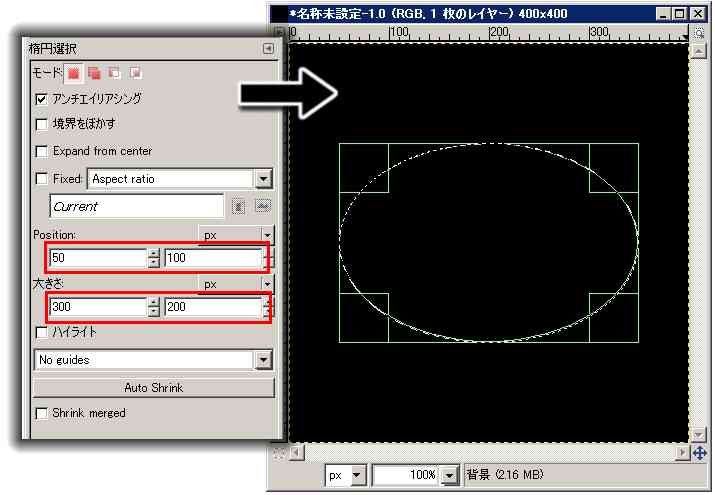Click Position X value stepper arrows

[x=154, y=258]
